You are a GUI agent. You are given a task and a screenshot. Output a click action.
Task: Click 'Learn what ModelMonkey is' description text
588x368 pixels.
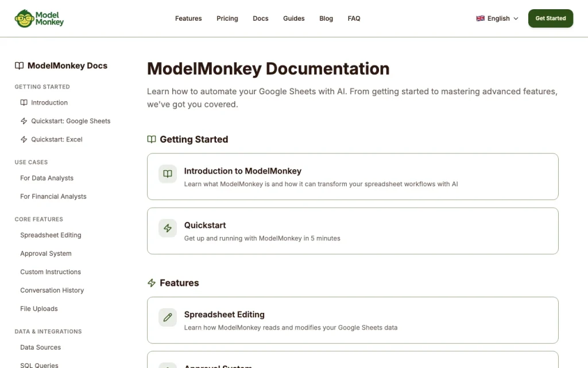[x=321, y=184]
